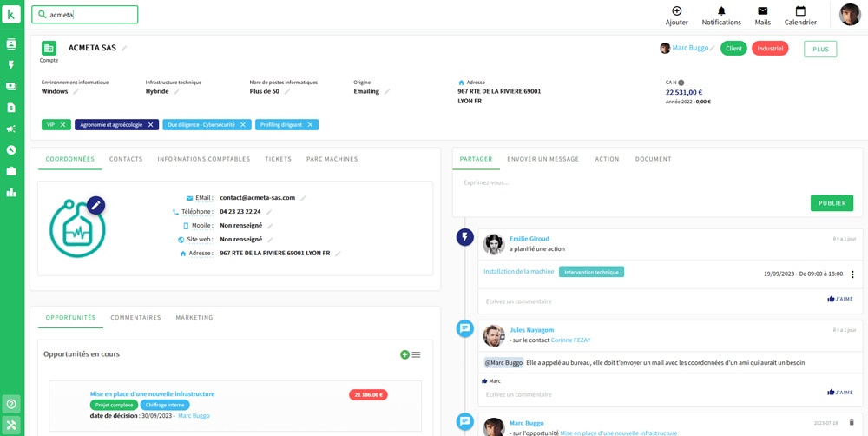The width and height of the screenshot is (868, 436).
Task: Open the Notifications bell
Action: click(721, 12)
